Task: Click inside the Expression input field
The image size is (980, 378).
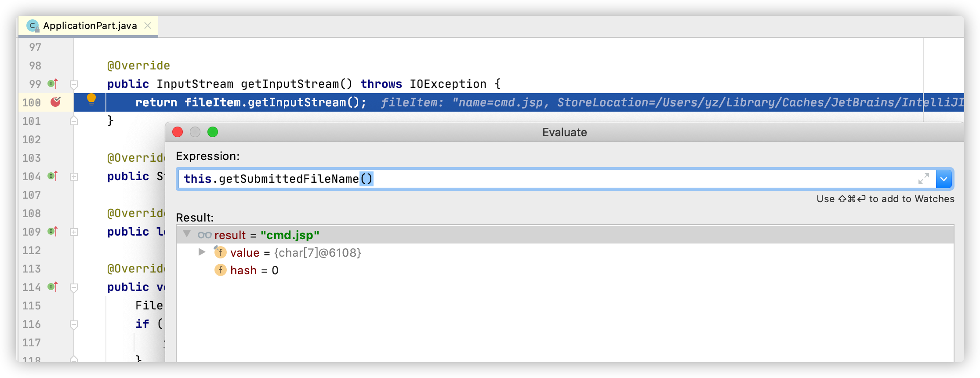Action: click(527, 179)
